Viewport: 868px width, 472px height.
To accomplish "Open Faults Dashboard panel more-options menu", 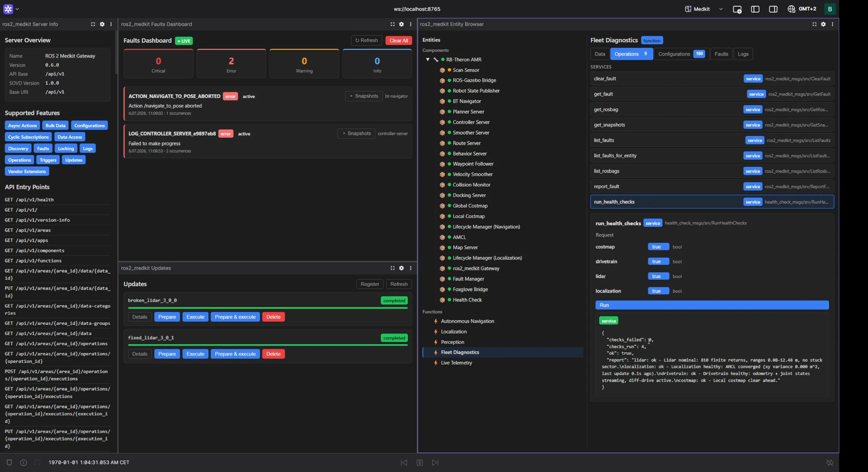I will 410,24.
